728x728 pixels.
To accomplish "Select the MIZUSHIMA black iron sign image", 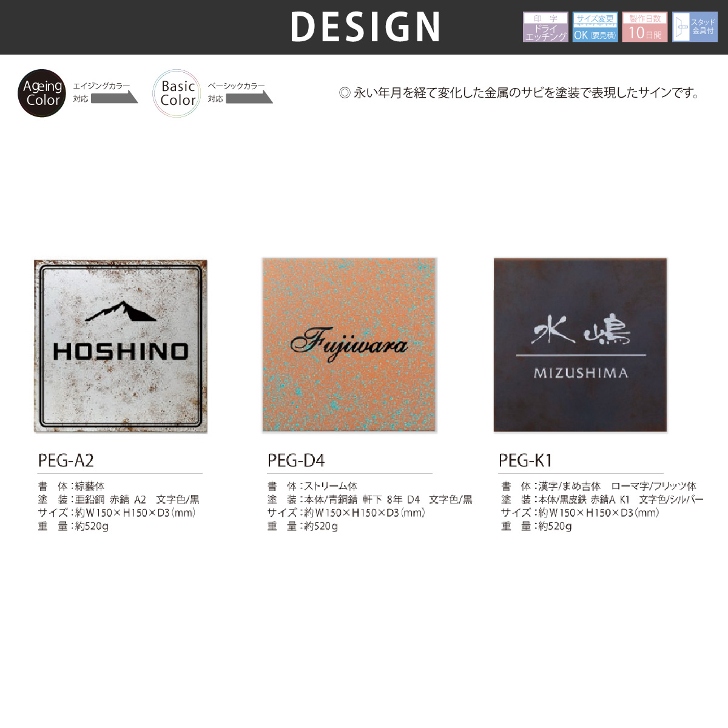I will pos(581,345).
